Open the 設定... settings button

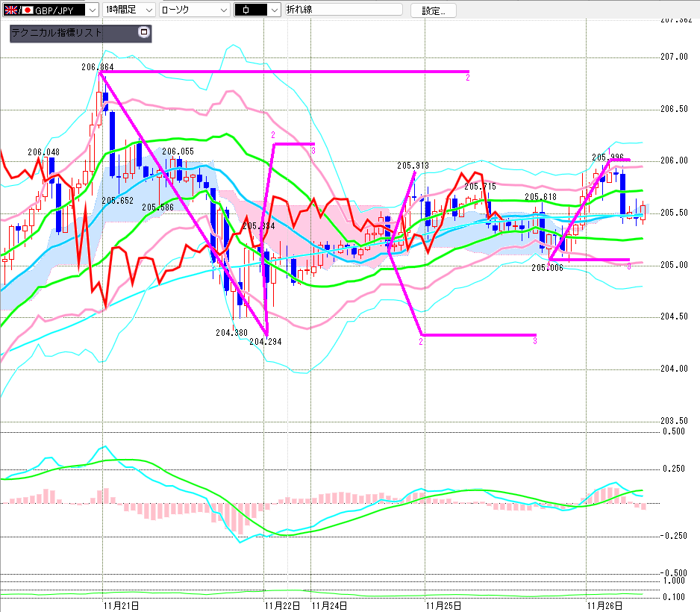[434, 10]
